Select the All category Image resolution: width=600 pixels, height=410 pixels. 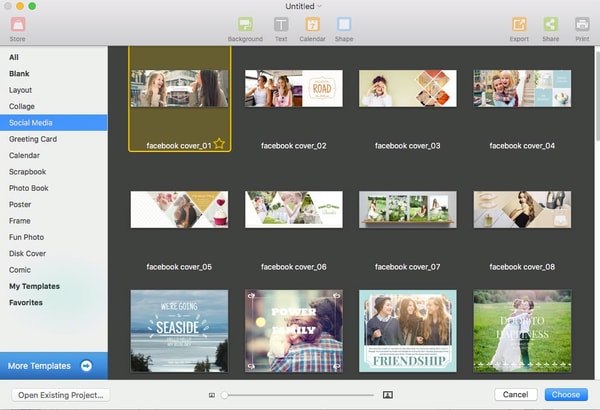[x=54, y=57]
